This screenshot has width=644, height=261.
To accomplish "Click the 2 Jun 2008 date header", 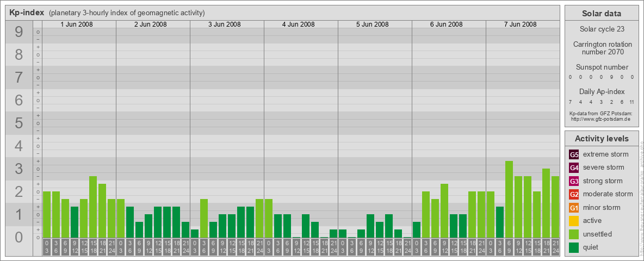I will (x=151, y=24).
